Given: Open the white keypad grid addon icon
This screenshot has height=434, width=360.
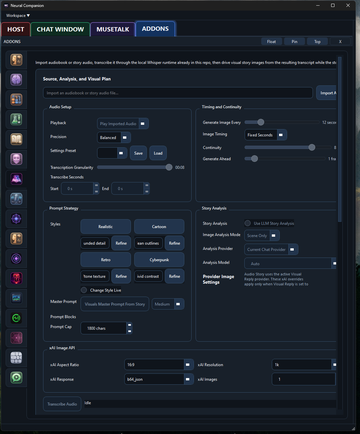Looking at the screenshot, I should [16, 358].
